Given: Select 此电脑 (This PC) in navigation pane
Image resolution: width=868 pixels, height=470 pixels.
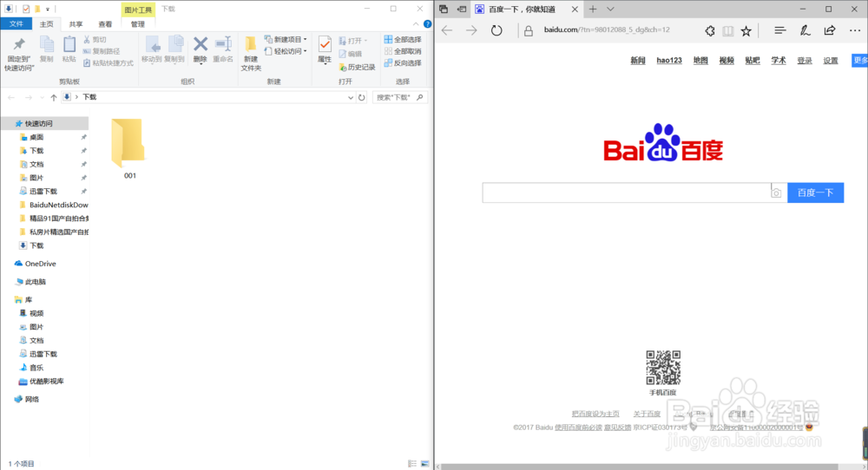Looking at the screenshot, I should coord(30,282).
